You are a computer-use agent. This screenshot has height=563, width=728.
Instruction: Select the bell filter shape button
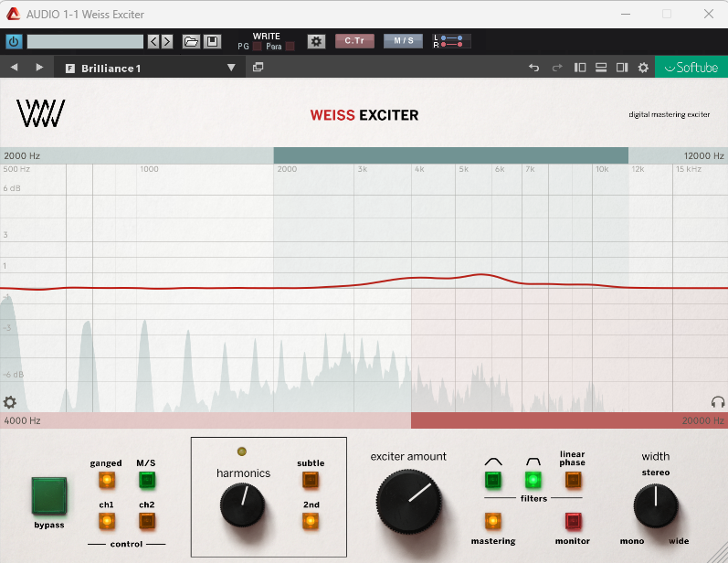point(493,480)
